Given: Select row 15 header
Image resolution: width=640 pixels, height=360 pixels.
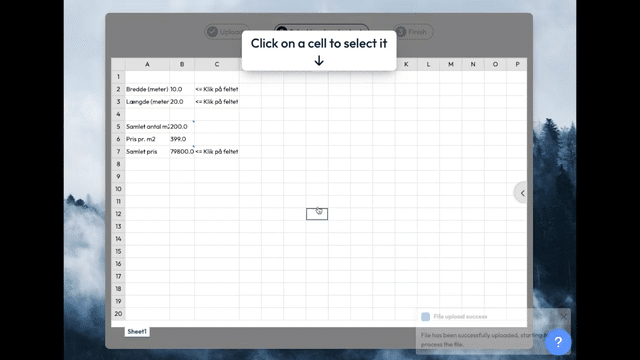Looking at the screenshot, I should point(118,251).
